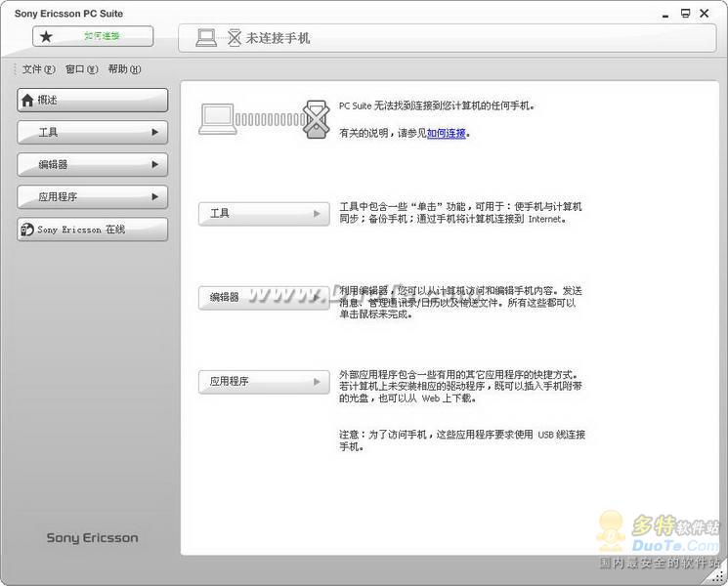The width and height of the screenshot is (728, 586).
Task: Maximize the PC Suite window
Action: (685, 14)
